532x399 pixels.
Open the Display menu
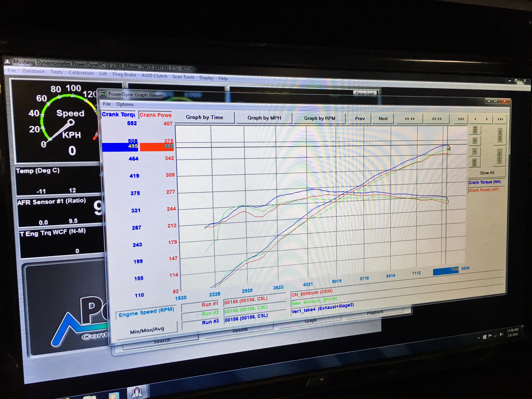(206, 78)
